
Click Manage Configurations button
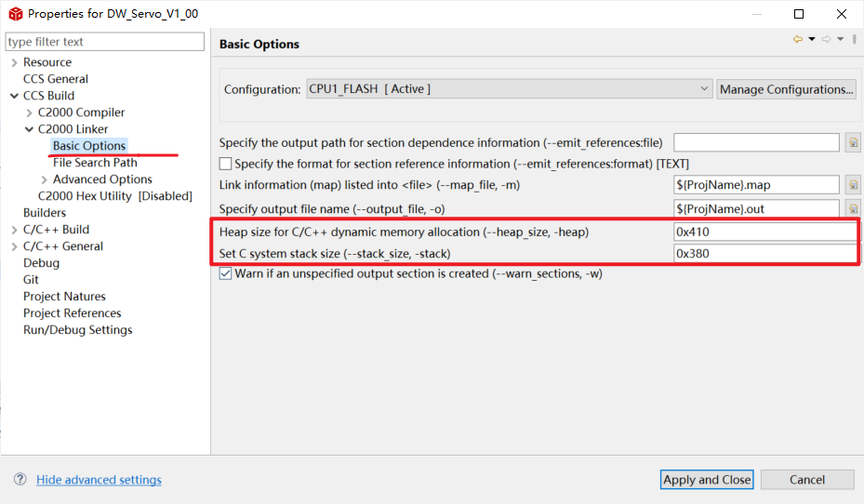[x=786, y=89]
